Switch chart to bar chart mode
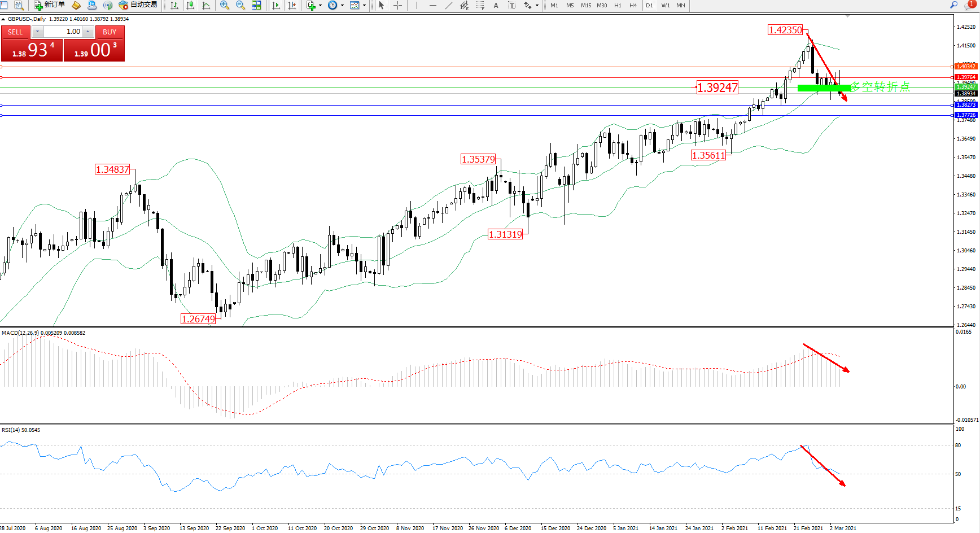Screen dimensions: 980x533 click(174, 5)
